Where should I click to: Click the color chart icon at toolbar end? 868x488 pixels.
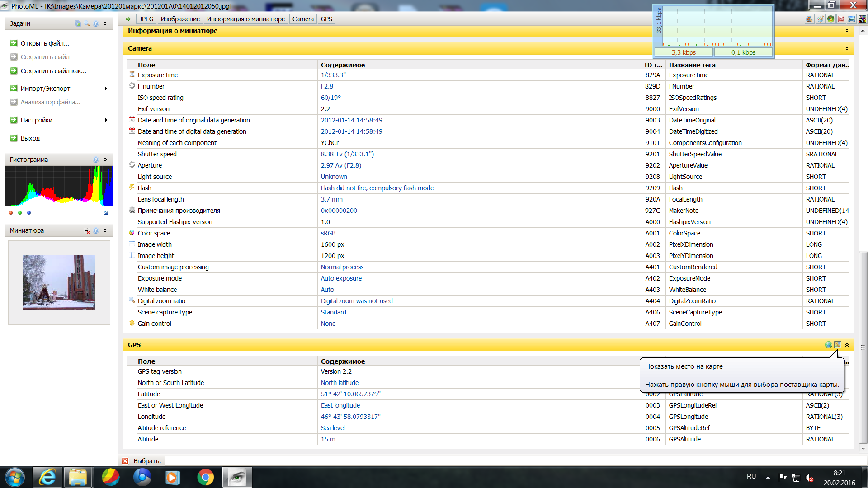tap(863, 19)
